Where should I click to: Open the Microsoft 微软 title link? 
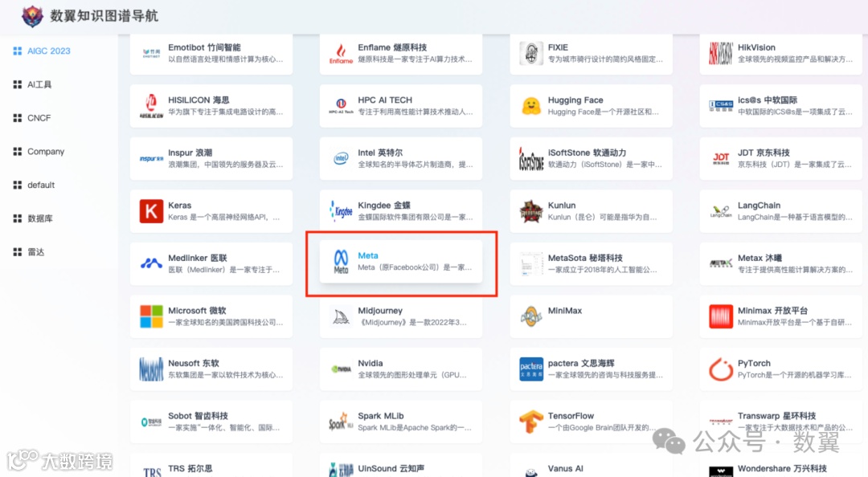pyautogui.click(x=197, y=311)
